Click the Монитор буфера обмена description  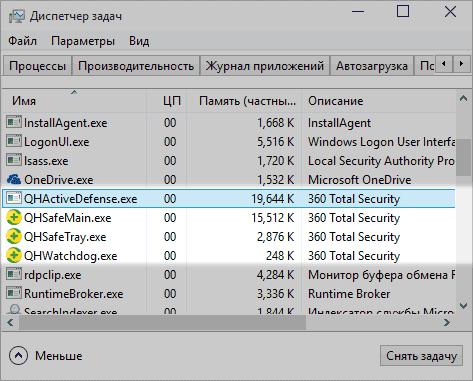pyautogui.click(x=381, y=275)
